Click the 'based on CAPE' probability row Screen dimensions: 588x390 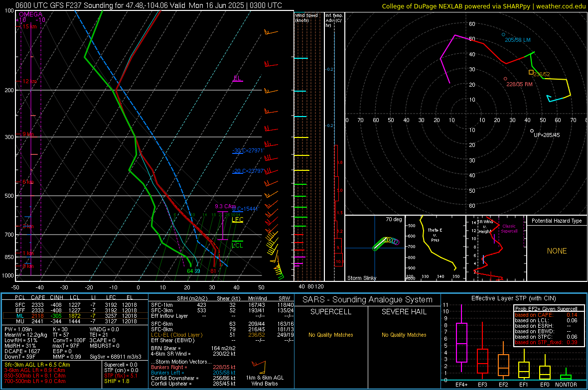click(x=546, y=315)
